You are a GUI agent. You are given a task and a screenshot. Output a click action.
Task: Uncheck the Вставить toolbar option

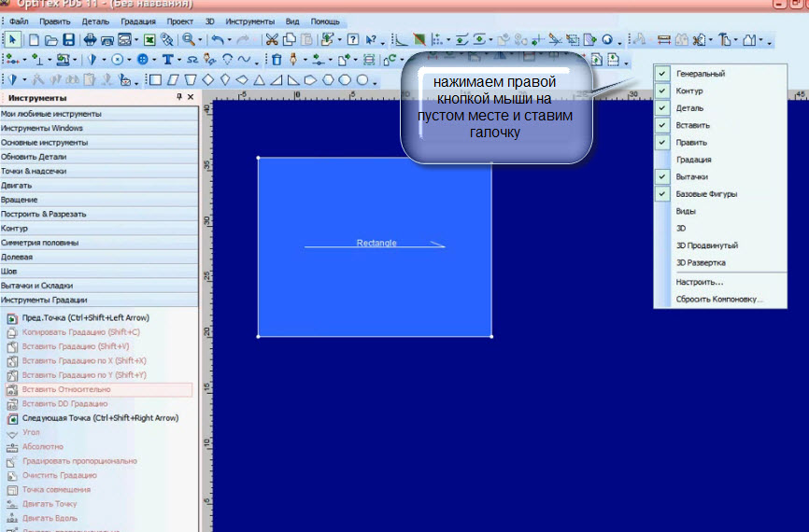[x=719, y=125]
